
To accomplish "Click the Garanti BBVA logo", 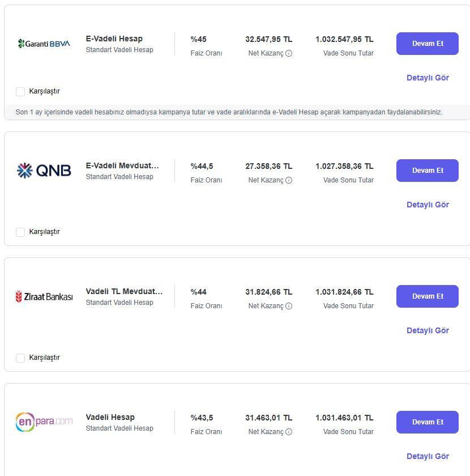I will coord(44,44).
